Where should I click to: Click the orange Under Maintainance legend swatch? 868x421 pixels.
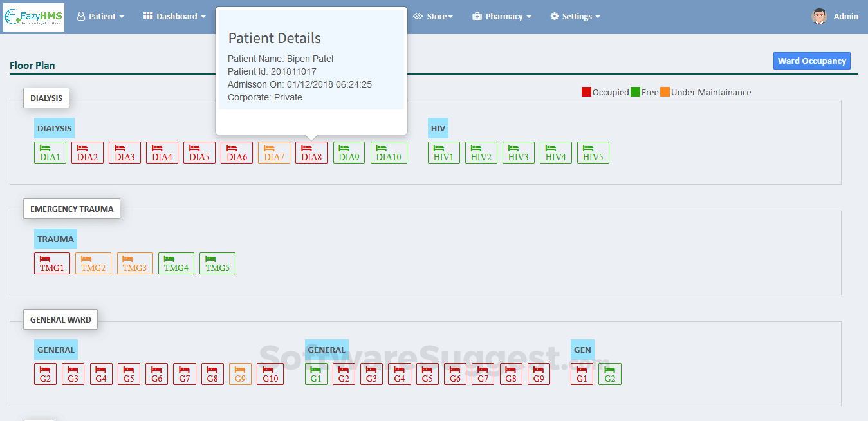coord(665,92)
